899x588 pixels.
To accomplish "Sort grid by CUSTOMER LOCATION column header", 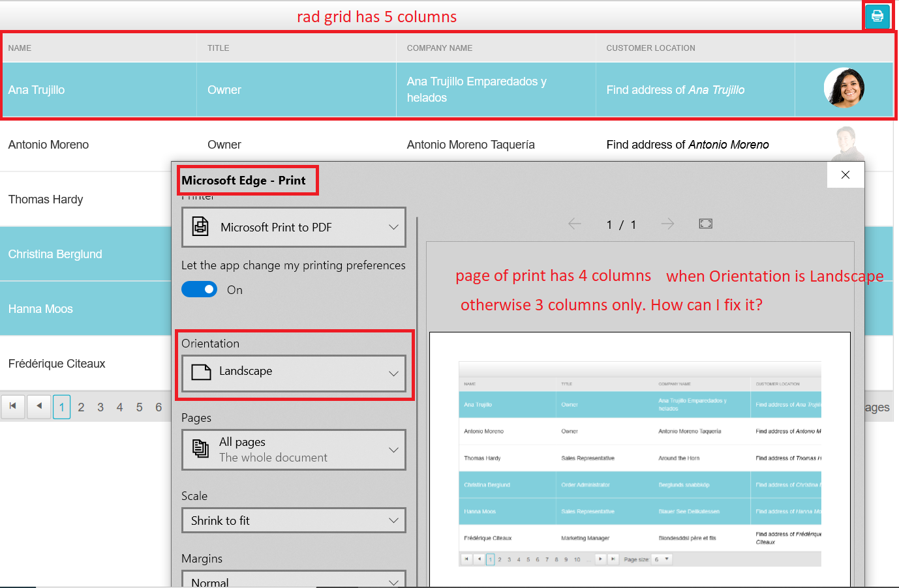I will [650, 48].
